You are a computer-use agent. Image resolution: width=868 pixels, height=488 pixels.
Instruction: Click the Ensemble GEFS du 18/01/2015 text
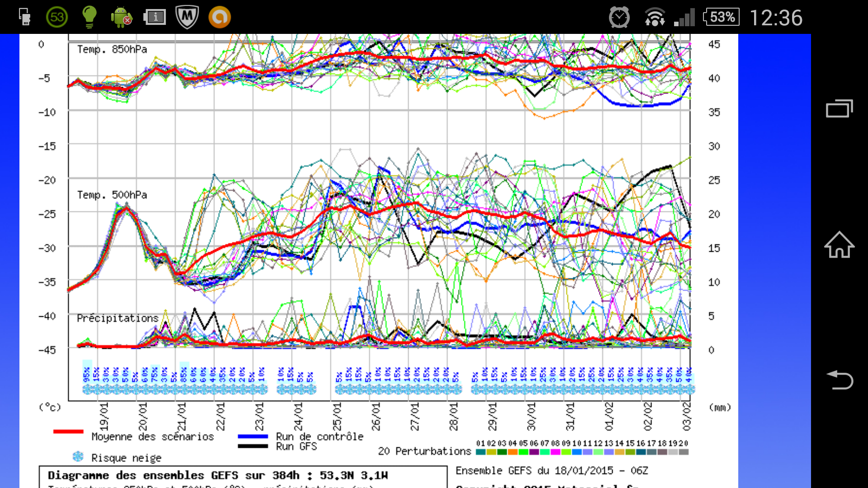552,471
